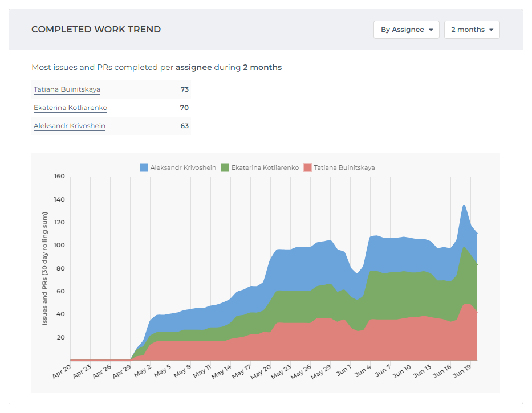Open the By Assignee dropdown
The width and height of the screenshot is (532, 413).
tap(407, 30)
